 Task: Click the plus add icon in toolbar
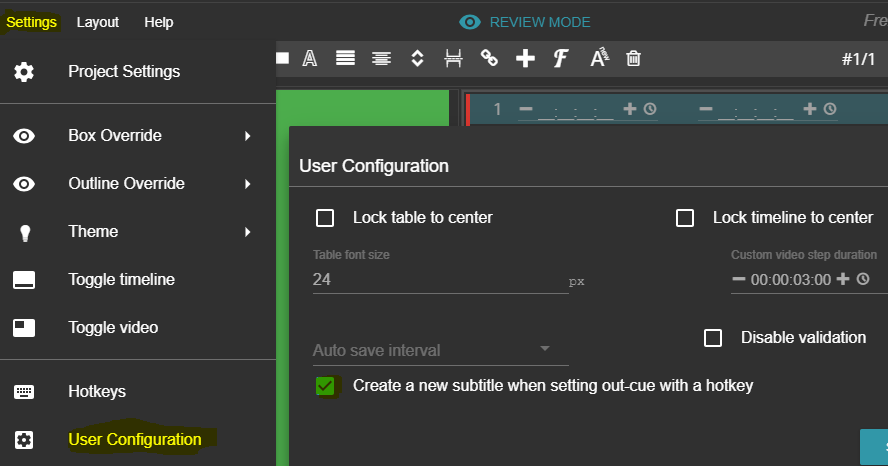[525, 59]
